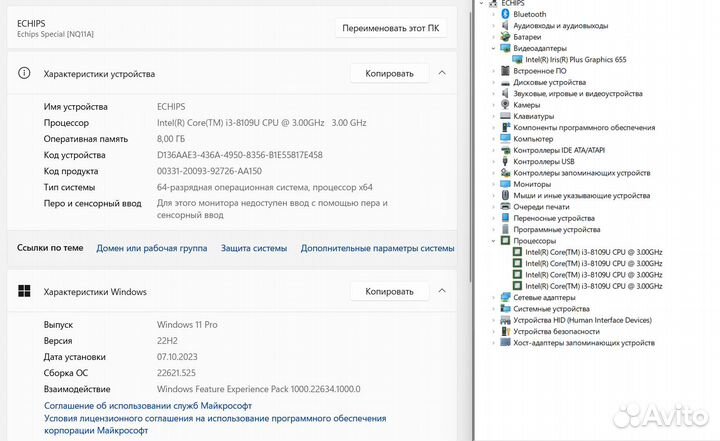Image resolution: width=720 pixels, height=441 pixels.
Task: Click the network icon beside Сетевые адаптеры
Action: 506,297
